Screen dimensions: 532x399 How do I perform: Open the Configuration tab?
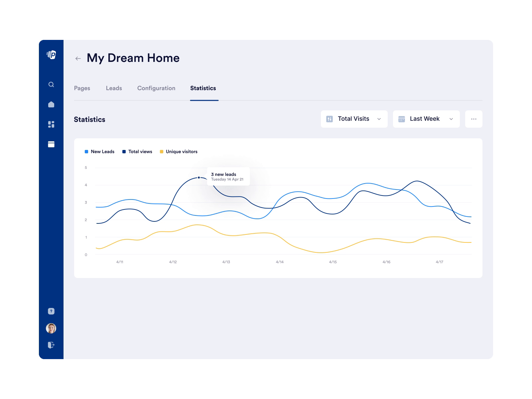click(x=156, y=88)
